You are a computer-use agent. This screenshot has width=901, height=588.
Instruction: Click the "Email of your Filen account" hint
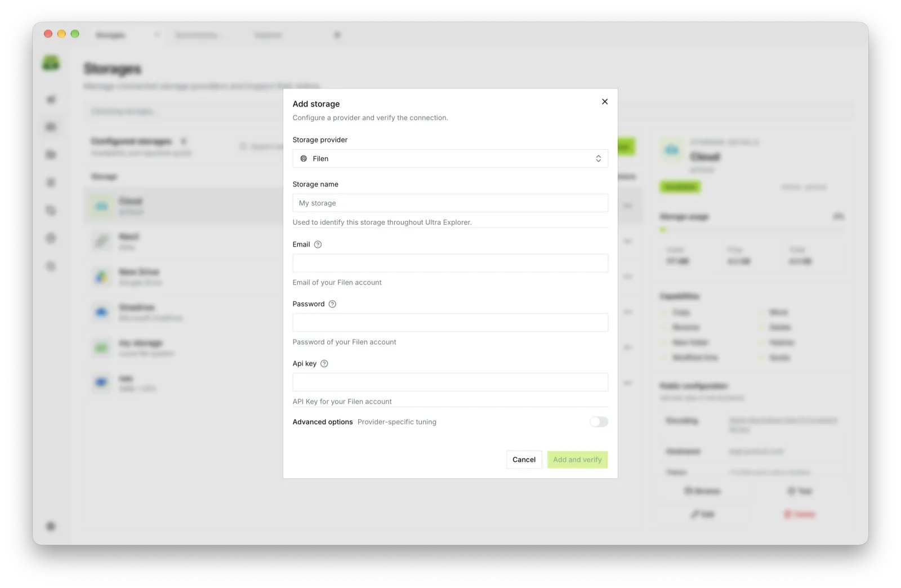pyautogui.click(x=337, y=283)
